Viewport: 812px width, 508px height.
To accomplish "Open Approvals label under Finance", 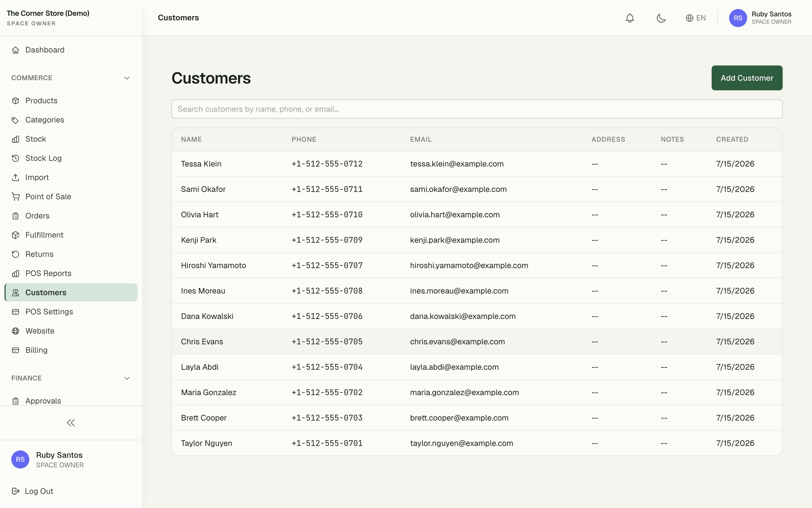I will click(43, 401).
